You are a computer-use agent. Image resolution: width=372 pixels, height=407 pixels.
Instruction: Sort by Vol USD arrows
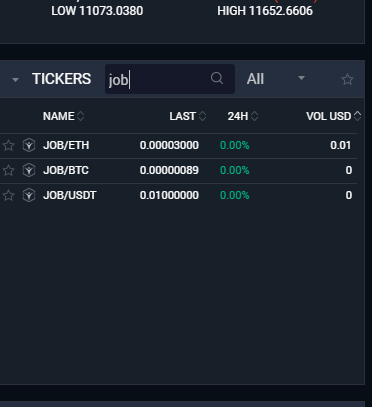coord(357,116)
